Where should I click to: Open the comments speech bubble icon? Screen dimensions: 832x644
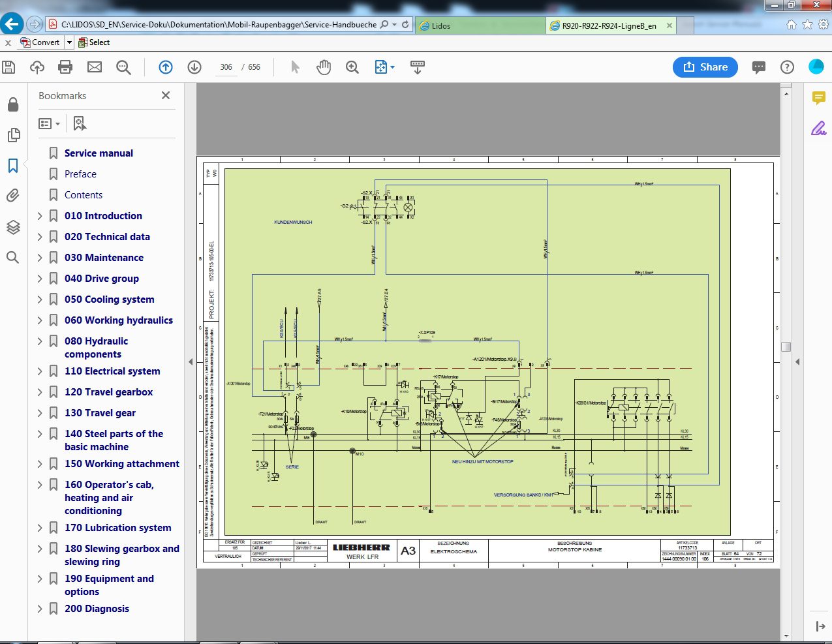pos(758,67)
